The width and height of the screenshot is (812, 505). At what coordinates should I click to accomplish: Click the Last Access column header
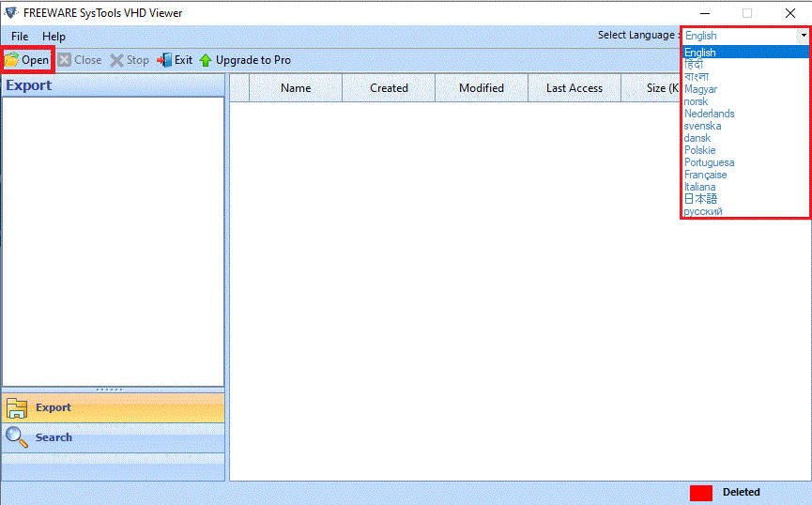click(575, 88)
